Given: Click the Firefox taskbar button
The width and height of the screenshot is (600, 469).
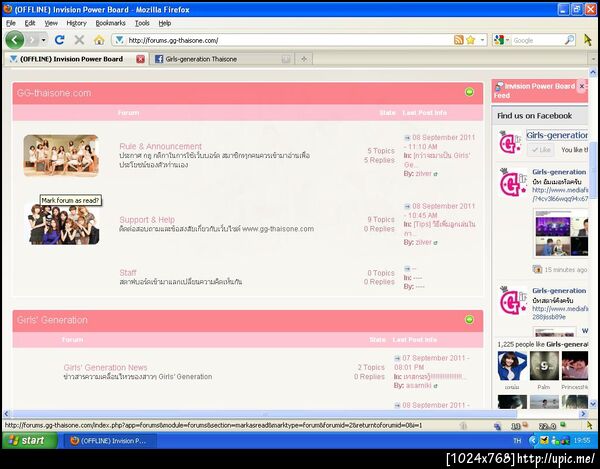Looking at the screenshot, I should click(x=109, y=441).
